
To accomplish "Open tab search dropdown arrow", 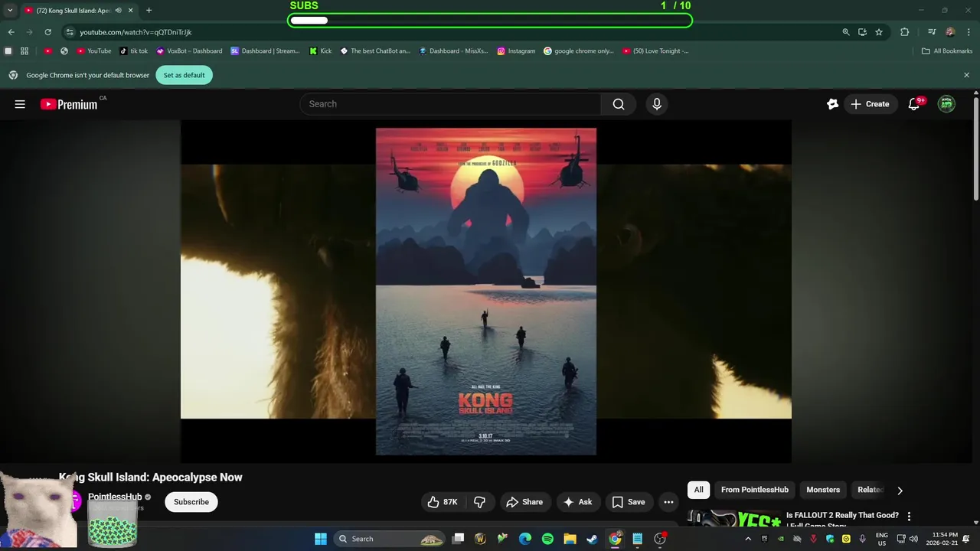I will coord(10,11).
